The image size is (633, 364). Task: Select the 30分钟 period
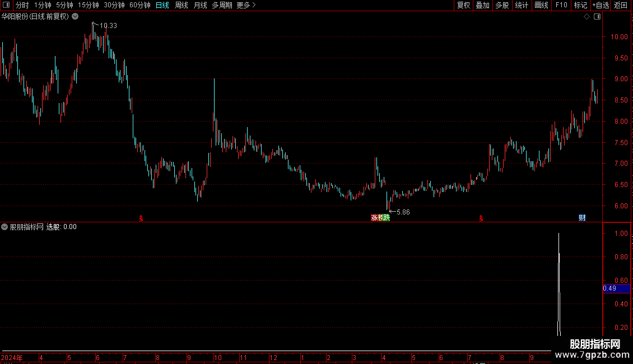114,5
